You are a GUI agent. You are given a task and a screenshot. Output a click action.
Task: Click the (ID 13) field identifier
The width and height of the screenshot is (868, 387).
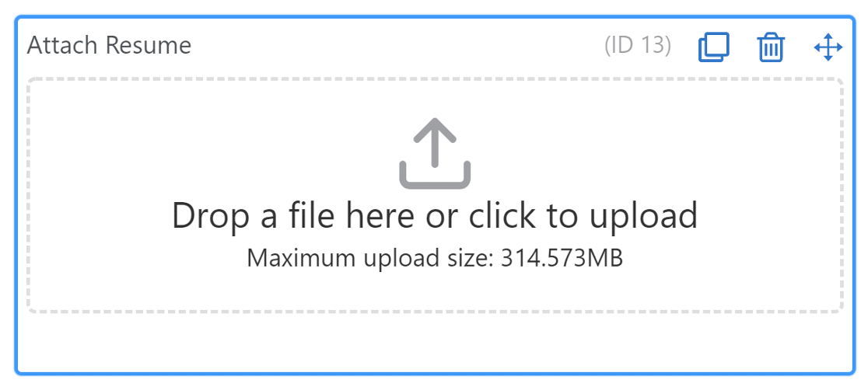click(x=638, y=45)
